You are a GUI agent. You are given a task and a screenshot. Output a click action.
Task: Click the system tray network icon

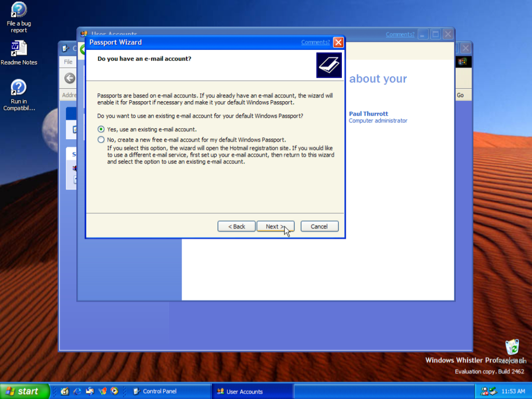point(488,392)
